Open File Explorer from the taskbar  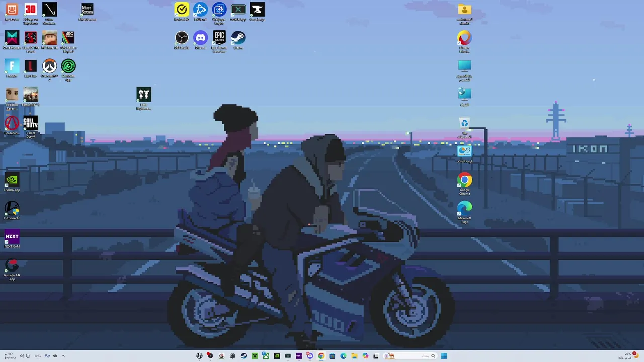(x=354, y=356)
